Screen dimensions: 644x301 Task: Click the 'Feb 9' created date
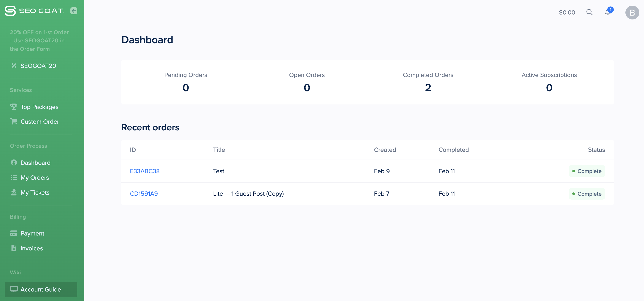[382, 171]
